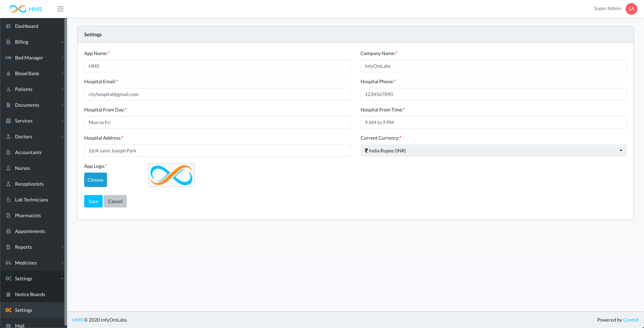Choose a new app logo file

pyautogui.click(x=96, y=180)
